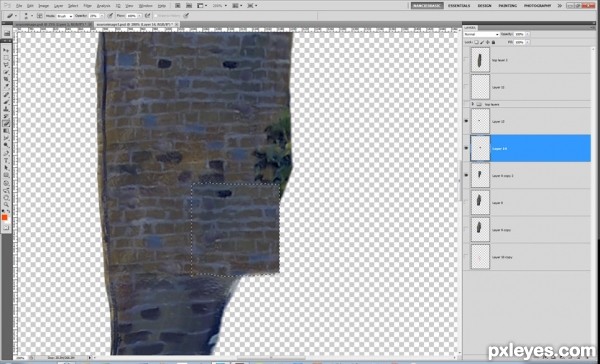This screenshot has height=364, width=600.
Task: Switch to the PAINTING workspace
Action: [x=508, y=6]
